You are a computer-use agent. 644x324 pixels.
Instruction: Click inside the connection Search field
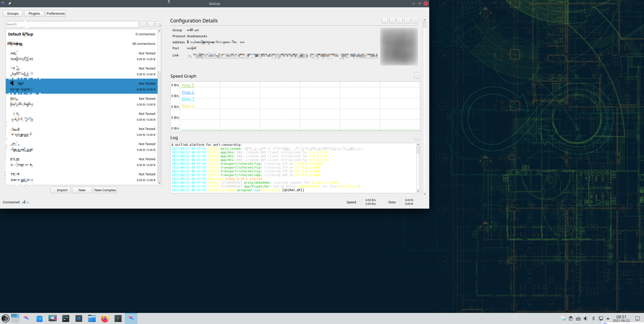tap(72, 24)
